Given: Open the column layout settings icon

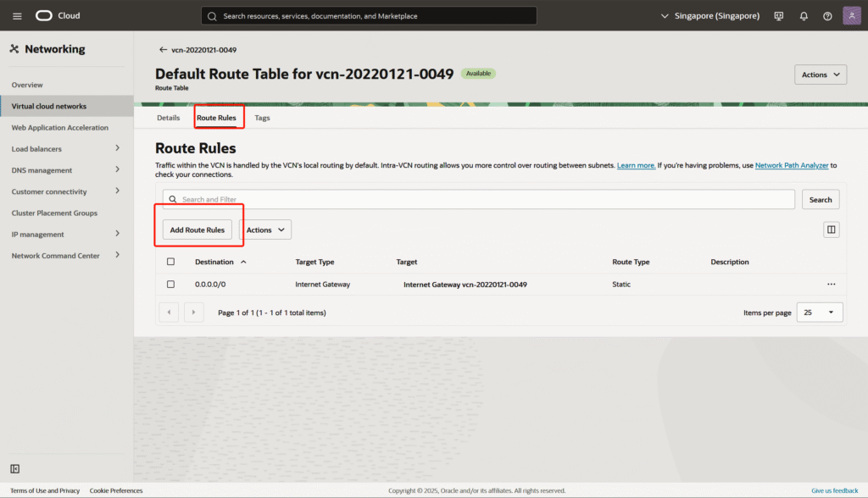Looking at the screenshot, I should (831, 230).
